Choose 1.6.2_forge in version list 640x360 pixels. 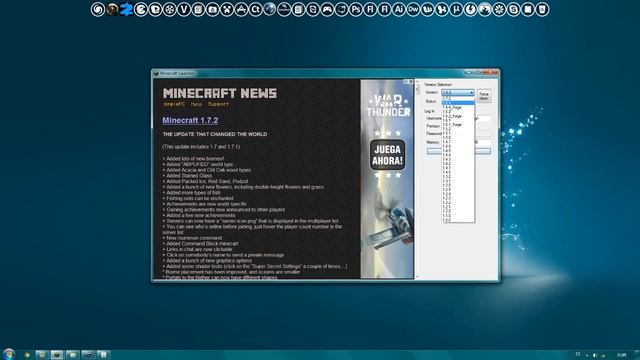458,116
